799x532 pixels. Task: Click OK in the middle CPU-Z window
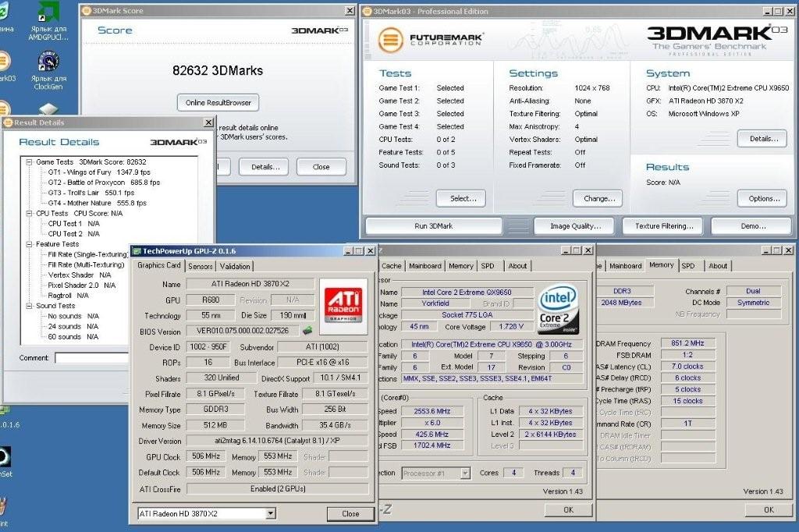click(x=568, y=509)
